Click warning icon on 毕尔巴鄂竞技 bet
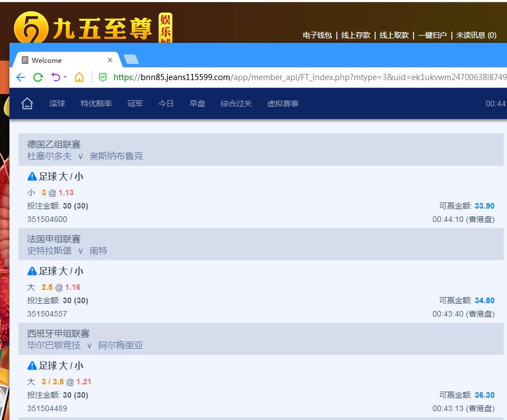Viewport: 507px width, 420px height. pyautogui.click(x=32, y=365)
